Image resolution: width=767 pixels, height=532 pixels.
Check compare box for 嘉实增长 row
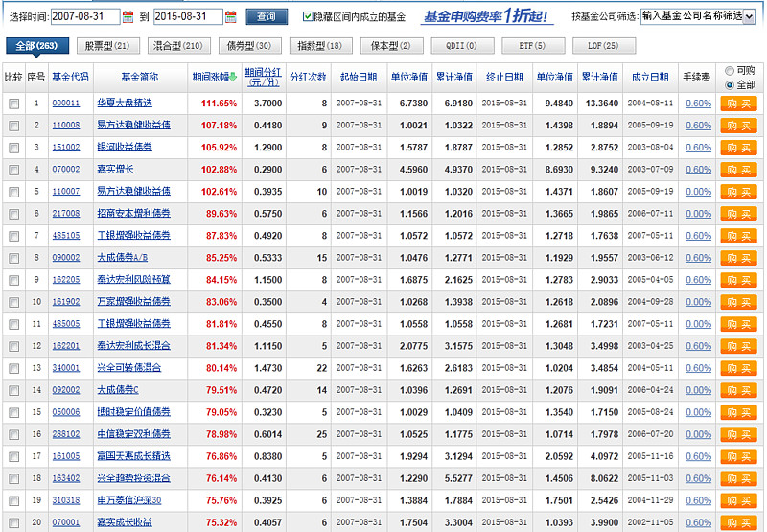click(x=14, y=170)
